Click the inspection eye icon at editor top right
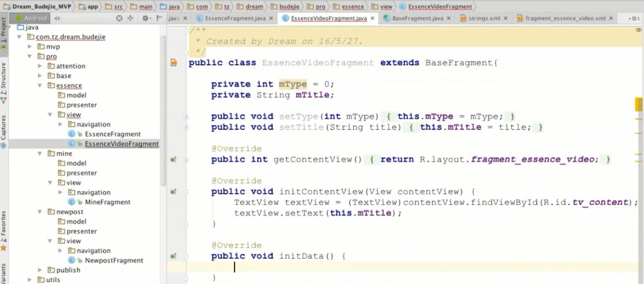This screenshot has height=284, width=644. click(x=638, y=30)
